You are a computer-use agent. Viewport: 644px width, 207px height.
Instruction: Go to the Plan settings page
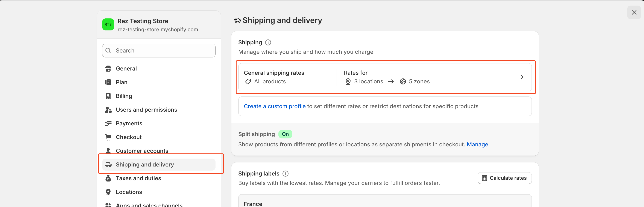pyautogui.click(x=122, y=82)
